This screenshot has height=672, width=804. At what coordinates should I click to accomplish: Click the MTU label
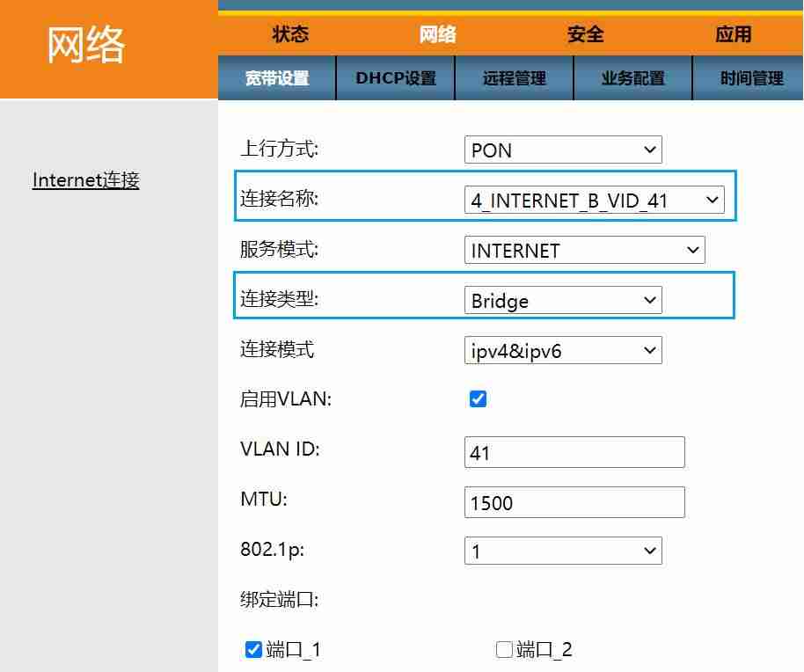point(264,499)
